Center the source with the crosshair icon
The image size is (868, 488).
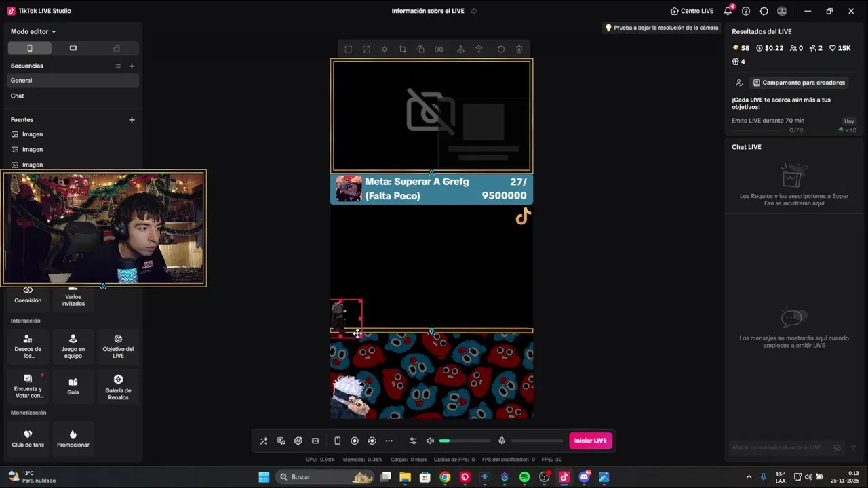coord(384,49)
